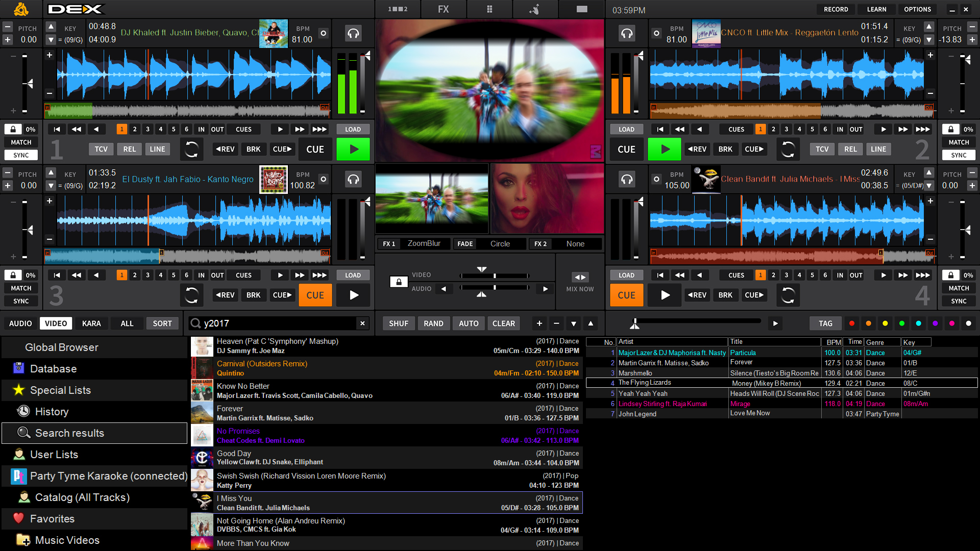Open the FX 1 ZoomBlur effect selector
The height and width of the screenshot is (551, 980).
(x=423, y=244)
